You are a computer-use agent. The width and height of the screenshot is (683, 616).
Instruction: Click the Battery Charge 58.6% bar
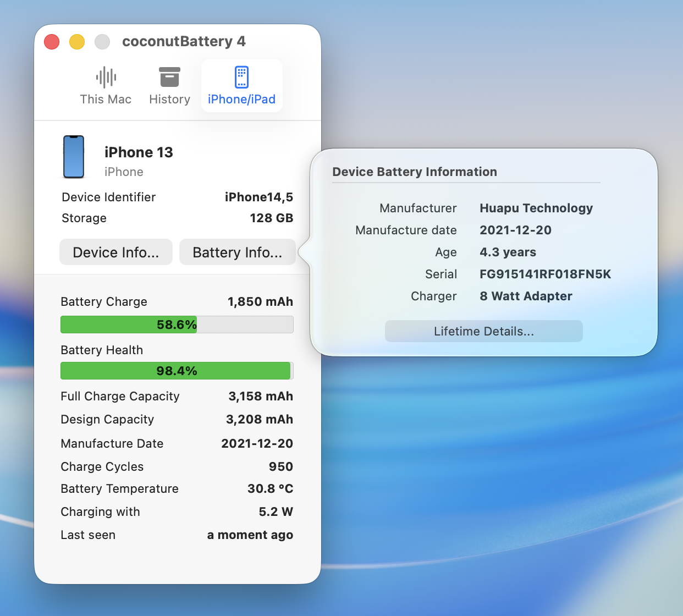coord(177,324)
